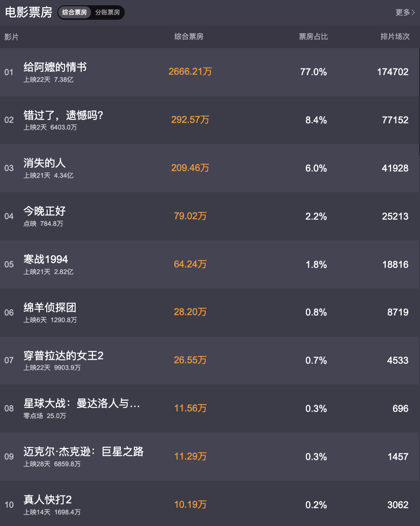Open movie 今晚正好
The width and height of the screenshot is (420, 526).
(x=44, y=211)
